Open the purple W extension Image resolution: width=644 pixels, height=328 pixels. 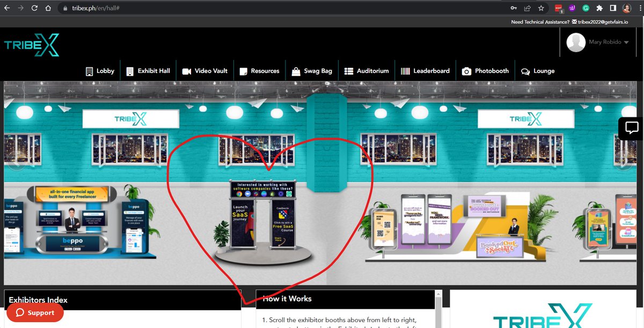pos(573,8)
